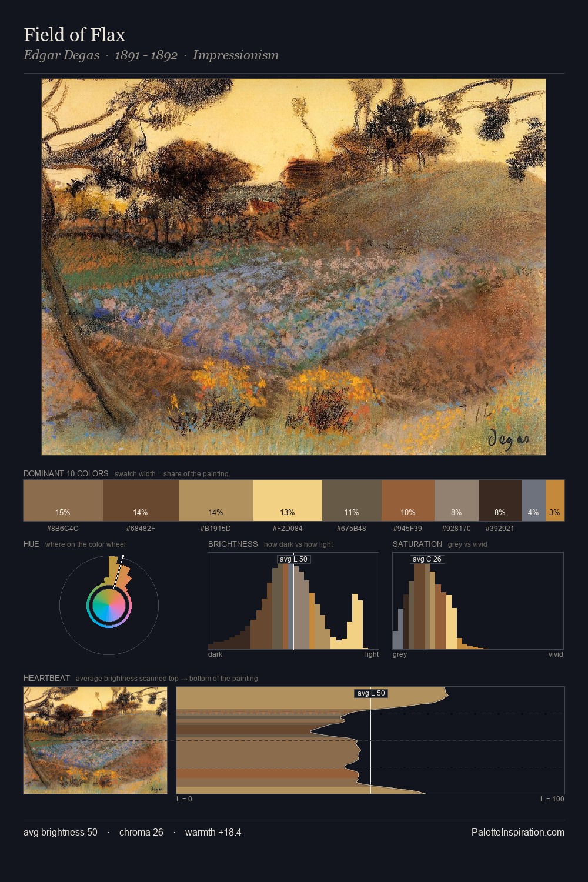Click the 'light' brightness axis label
This screenshot has width=588, height=882.
point(372,654)
